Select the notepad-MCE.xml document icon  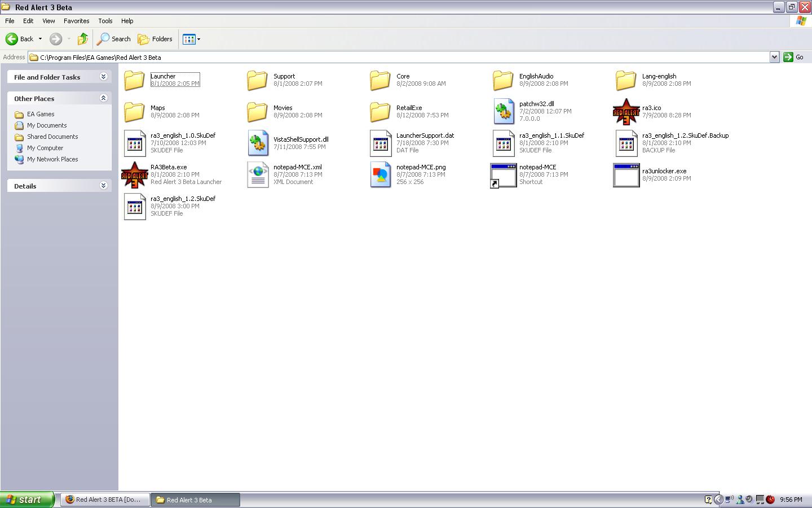click(258, 175)
